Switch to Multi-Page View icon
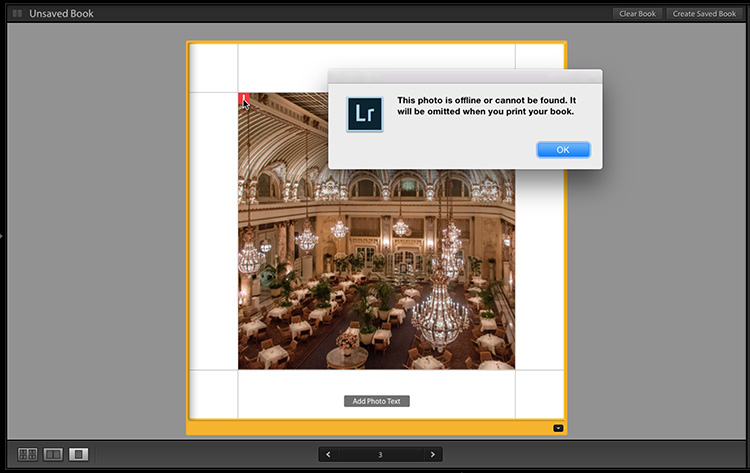750x473 pixels. (x=27, y=454)
